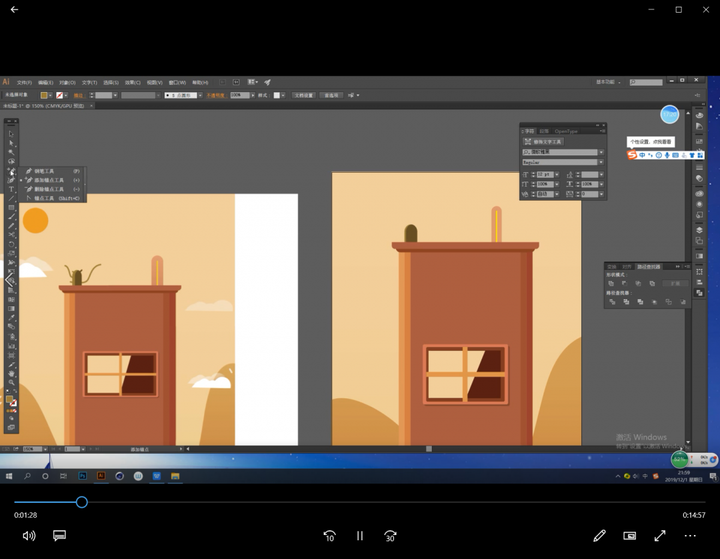Skip back 10 seconds

pyautogui.click(x=330, y=536)
